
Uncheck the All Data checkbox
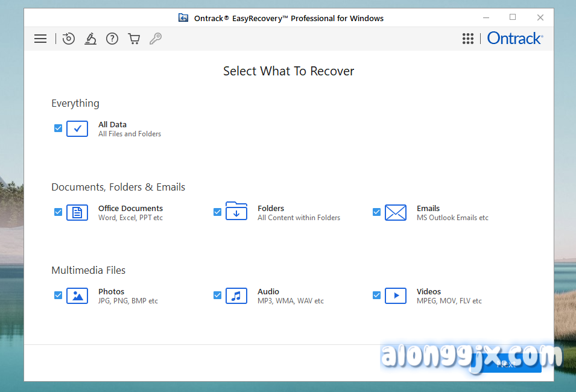59,128
